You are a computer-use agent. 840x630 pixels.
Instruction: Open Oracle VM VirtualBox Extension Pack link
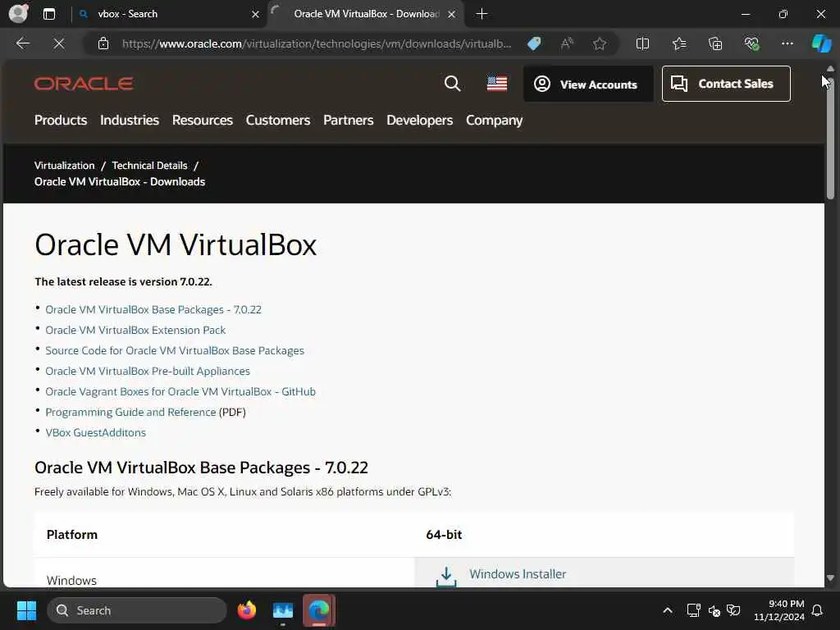click(135, 330)
